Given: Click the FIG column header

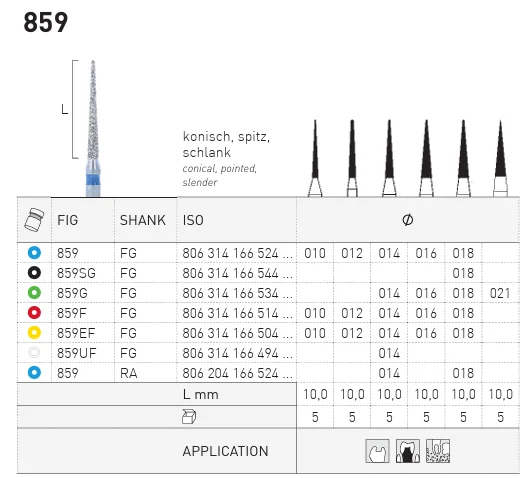Looking at the screenshot, I should point(68,220).
